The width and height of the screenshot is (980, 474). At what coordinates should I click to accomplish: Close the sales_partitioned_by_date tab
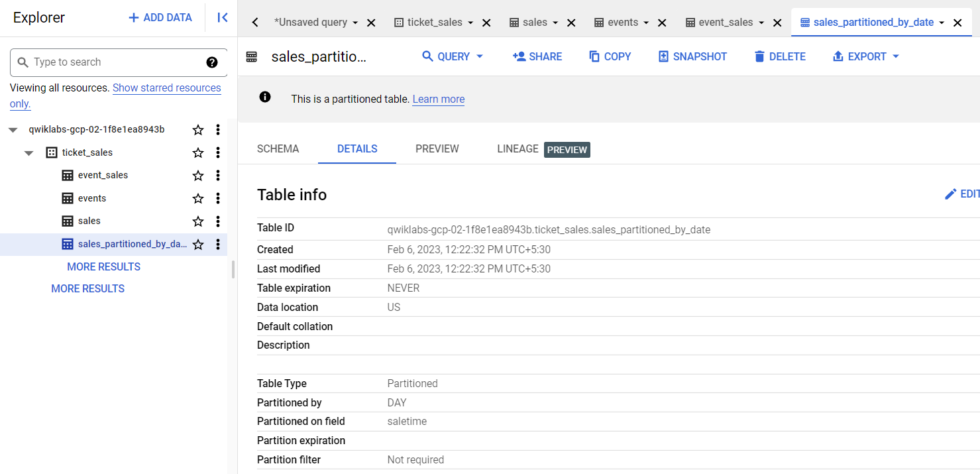(957, 23)
